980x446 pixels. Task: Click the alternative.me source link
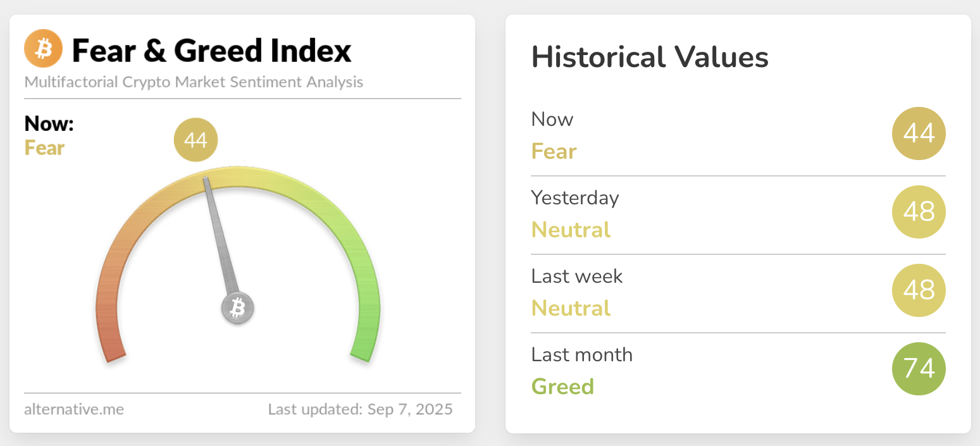coord(74,409)
